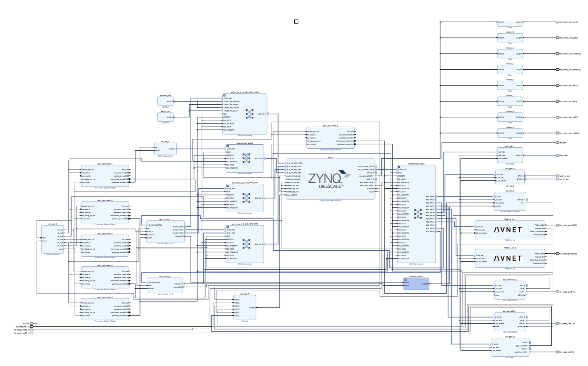Select the wifi_en_led output port symbol
588x366 pixels.
pyautogui.click(x=557, y=176)
